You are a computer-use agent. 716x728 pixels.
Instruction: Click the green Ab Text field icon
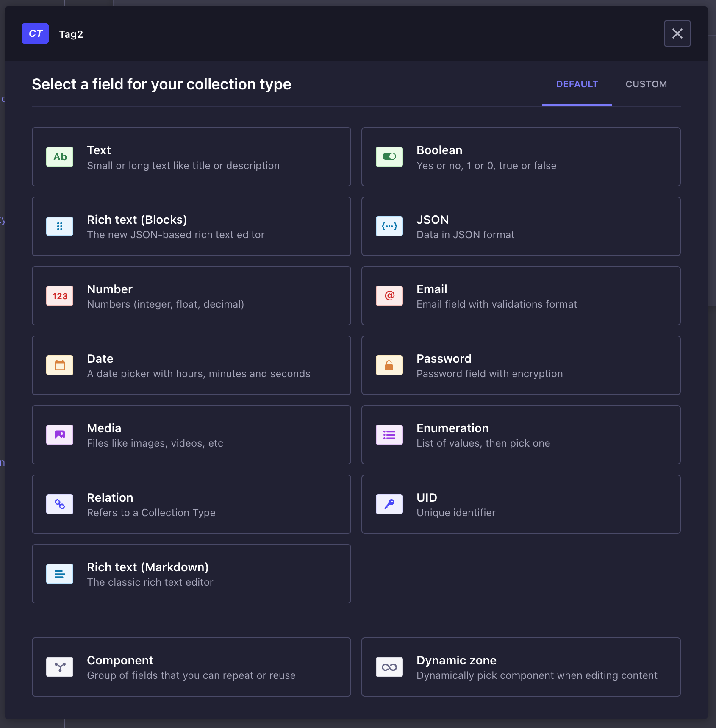pyautogui.click(x=60, y=157)
